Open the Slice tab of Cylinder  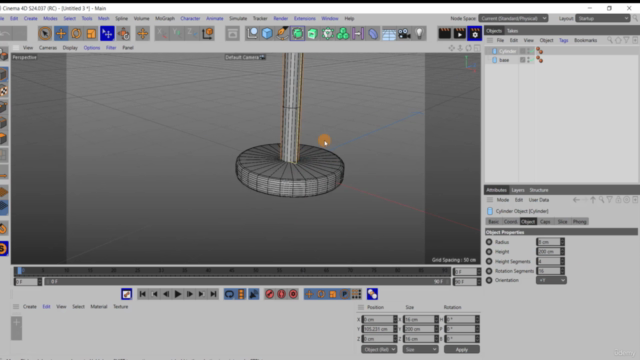562,222
